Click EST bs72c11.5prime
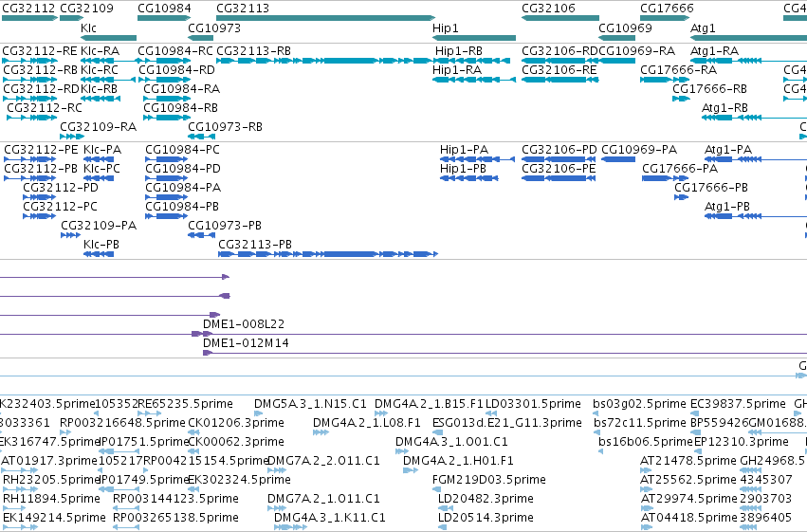Viewport: 807px width, 532px height. [x=640, y=423]
